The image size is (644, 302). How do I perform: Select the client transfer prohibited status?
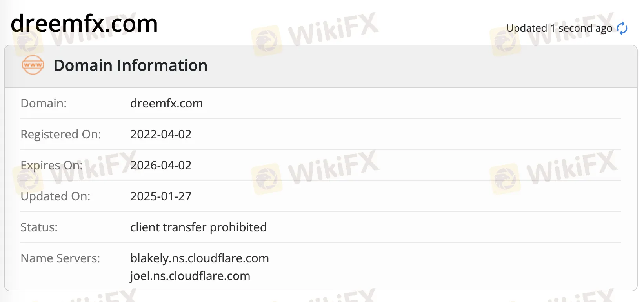tap(198, 227)
